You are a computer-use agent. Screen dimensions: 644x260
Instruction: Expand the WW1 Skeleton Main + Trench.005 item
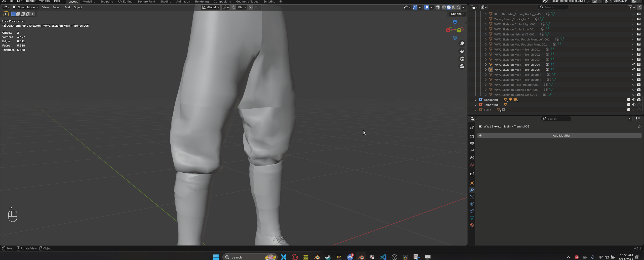(486, 70)
